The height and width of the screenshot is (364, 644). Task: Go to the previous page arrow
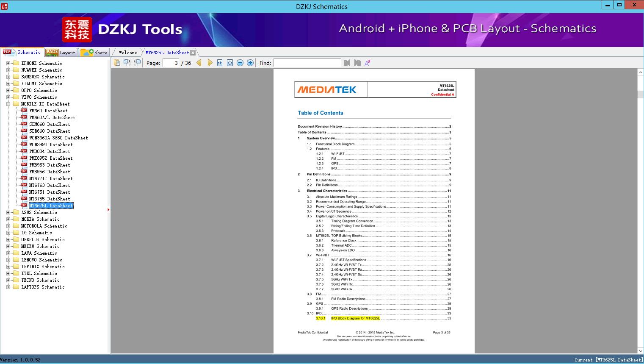pyautogui.click(x=199, y=63)
